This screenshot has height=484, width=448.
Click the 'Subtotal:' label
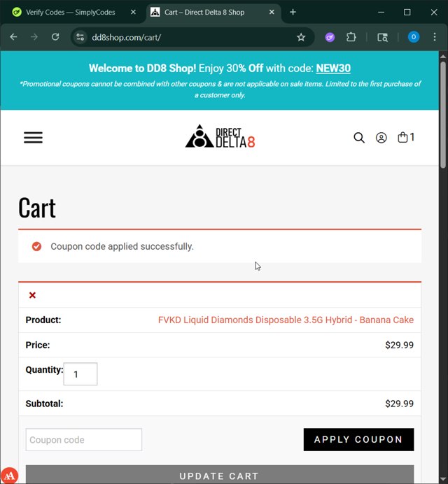pos(44,404)
